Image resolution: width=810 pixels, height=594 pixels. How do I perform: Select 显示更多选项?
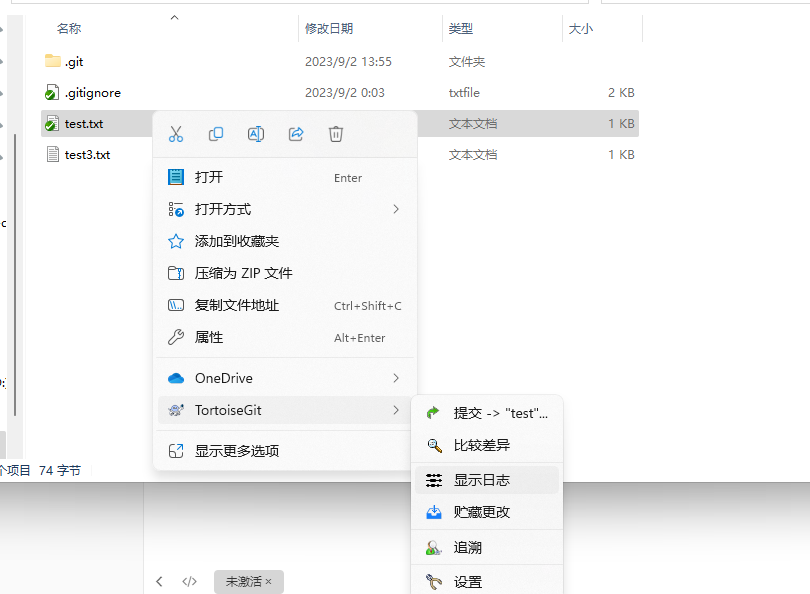point(285,451)
